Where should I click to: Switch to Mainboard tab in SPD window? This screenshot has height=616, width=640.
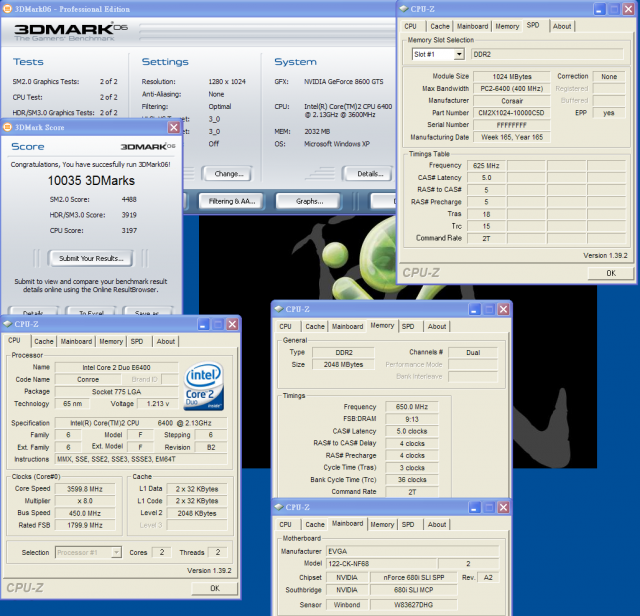pyautogui.click(x=472, y=27)
